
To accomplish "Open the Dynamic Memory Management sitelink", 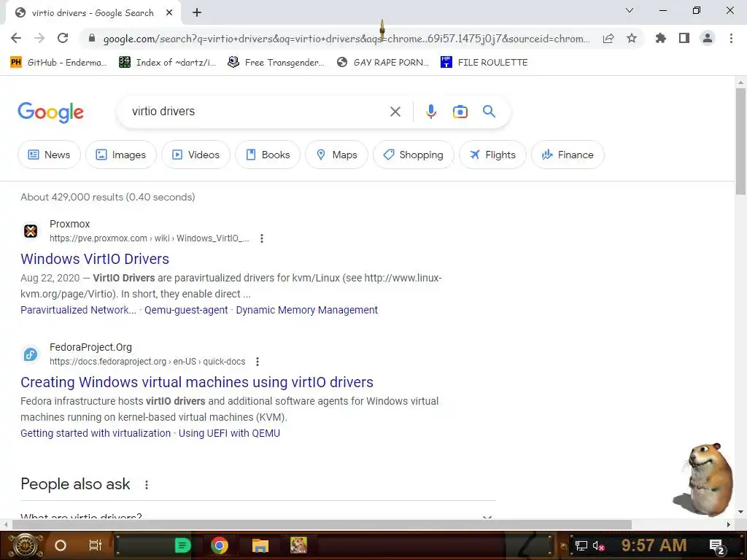I will coord(307,310).
